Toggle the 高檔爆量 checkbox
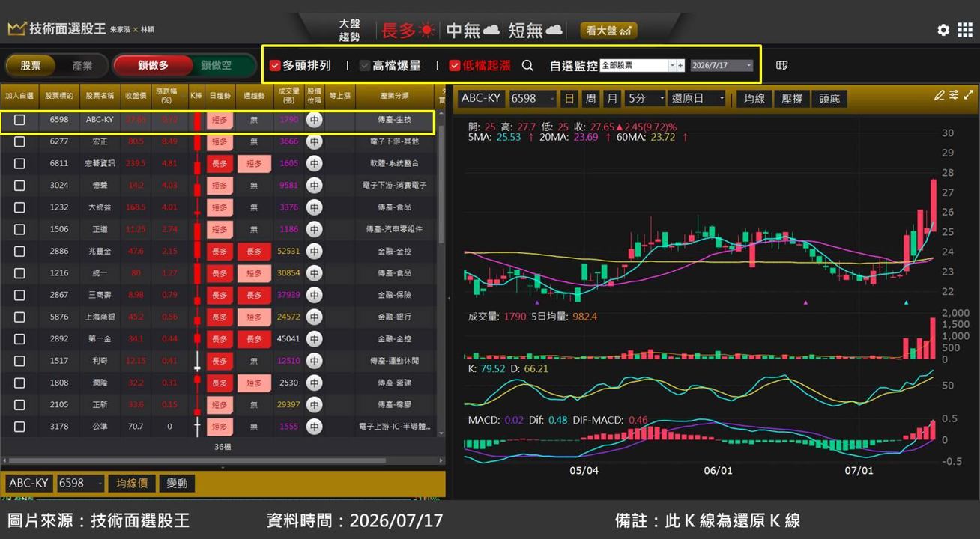The height and width of the screenshot is (539, 980). pyautogui.click(x=365, y=66)
